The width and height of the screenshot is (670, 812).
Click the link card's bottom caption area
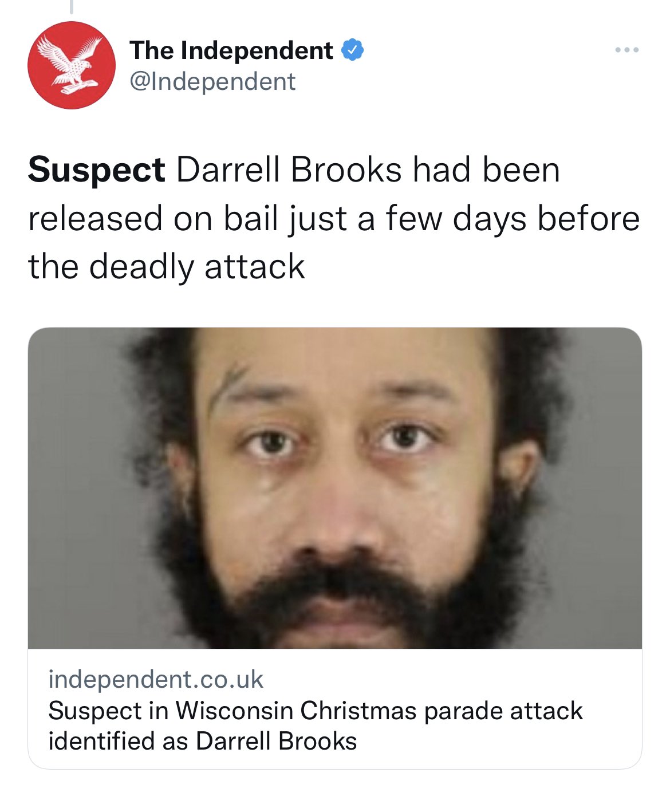tap(335, 708)
